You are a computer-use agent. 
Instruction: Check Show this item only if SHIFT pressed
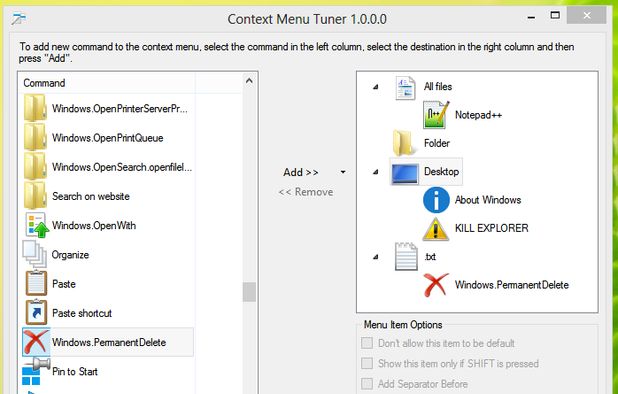(367, 363)
